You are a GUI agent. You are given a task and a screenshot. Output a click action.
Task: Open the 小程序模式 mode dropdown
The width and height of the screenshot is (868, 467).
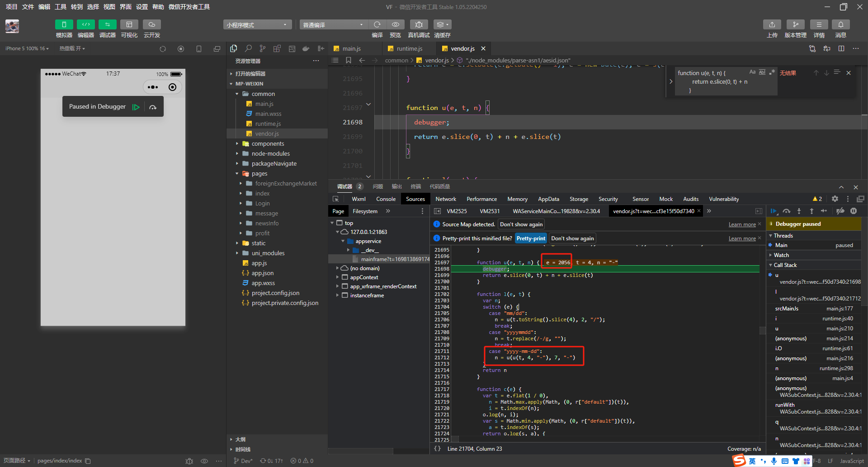[257, 25]
